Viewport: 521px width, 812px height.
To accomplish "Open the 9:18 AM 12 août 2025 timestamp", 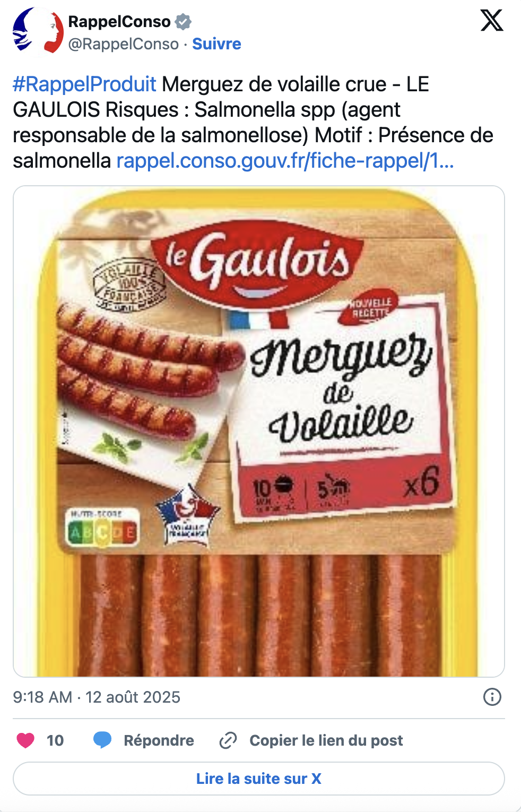I will tap(97, 697).
